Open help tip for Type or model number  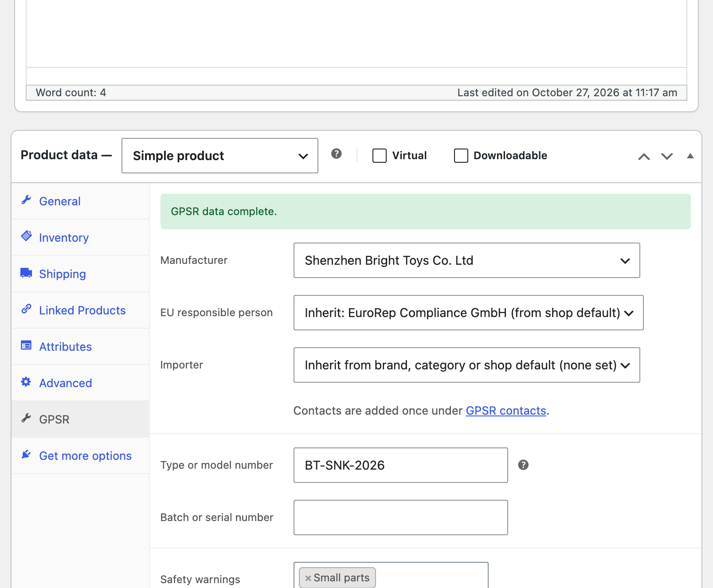coord(523,465)
